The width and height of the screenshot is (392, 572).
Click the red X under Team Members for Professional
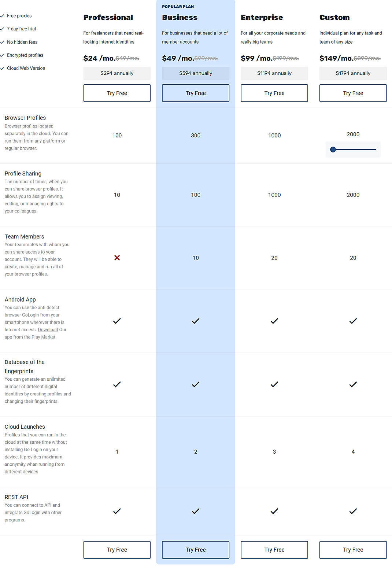pos(117,258)
